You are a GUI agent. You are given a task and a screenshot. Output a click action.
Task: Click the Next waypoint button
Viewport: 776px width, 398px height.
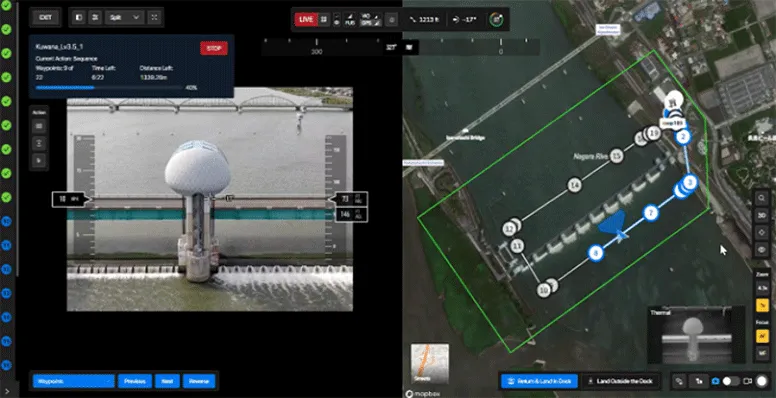[x=167, y=381]
